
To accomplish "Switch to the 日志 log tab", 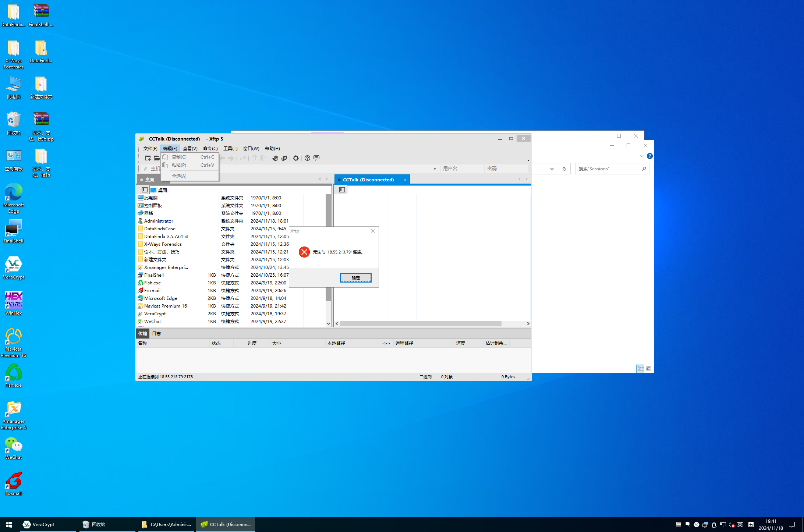I will tap(156, 334).
